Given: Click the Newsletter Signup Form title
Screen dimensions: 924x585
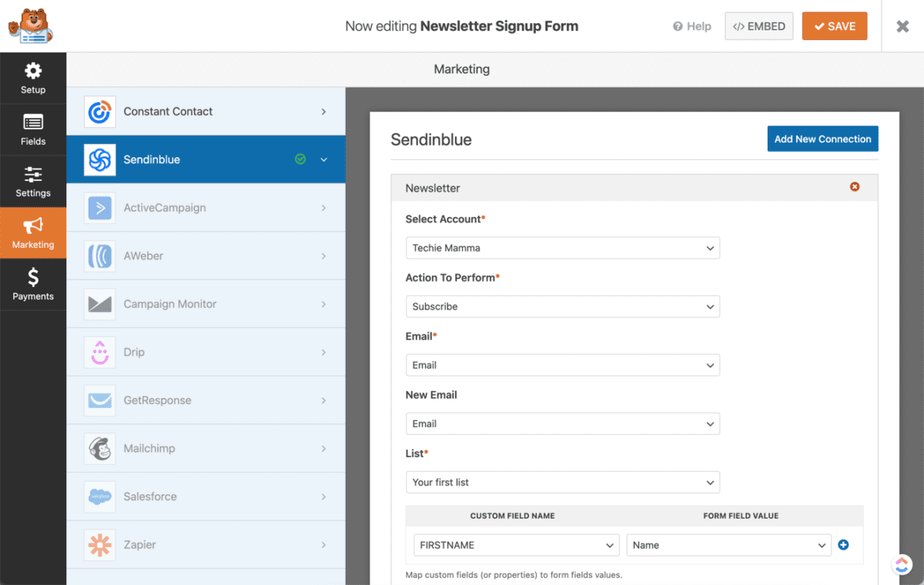Looking at the screenshot, I should click(x=499, y=26).
